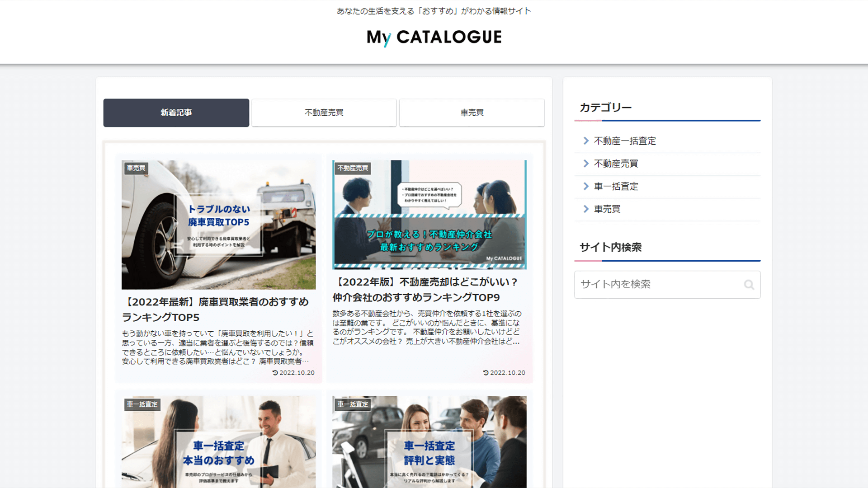Switch to the 不動産売買 tab
The image size is (868, 488).
tap(324, 113)
